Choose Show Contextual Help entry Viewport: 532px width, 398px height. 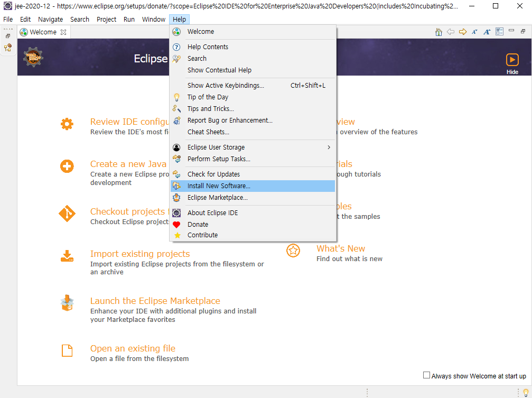tap(253, 70)
